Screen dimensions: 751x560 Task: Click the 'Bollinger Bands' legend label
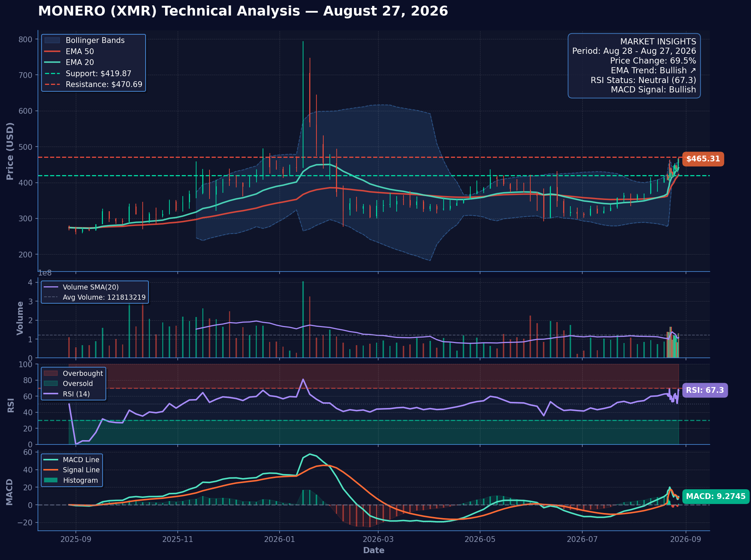point(95,40)
